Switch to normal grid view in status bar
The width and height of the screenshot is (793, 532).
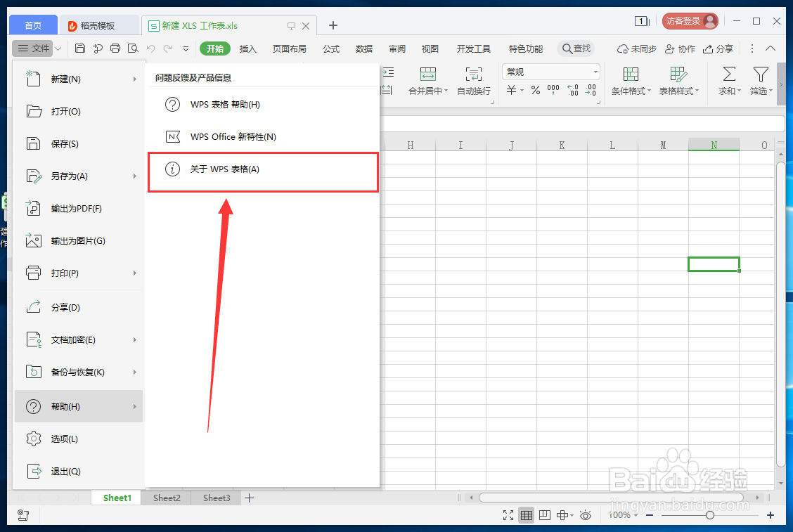click(527, 515)
